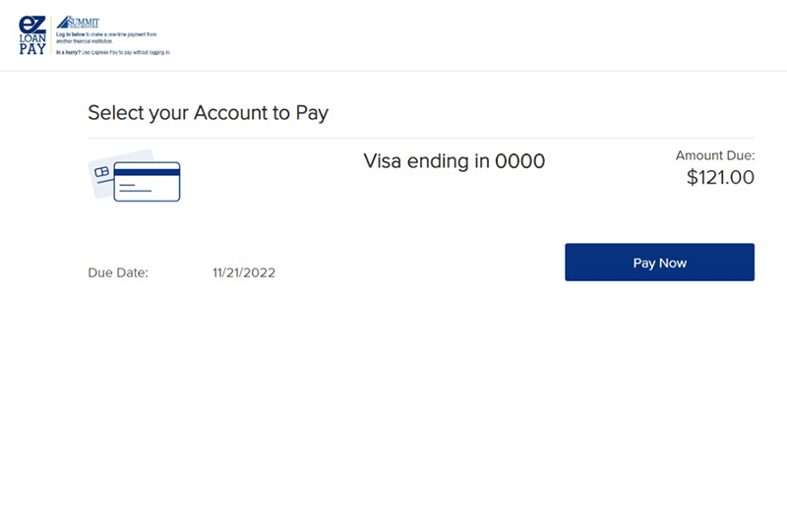Click the Summit mountain triangle emblem

tap(64, 22)
